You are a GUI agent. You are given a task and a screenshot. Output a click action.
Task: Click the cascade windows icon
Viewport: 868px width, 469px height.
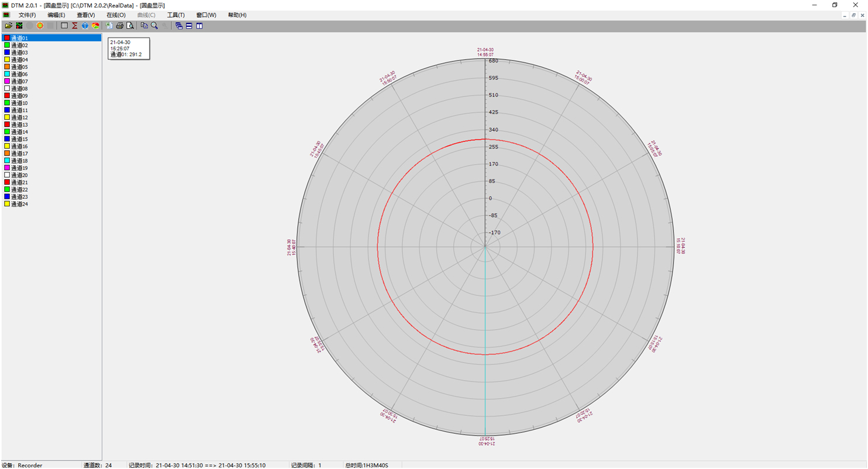click(x=179, y=26)
